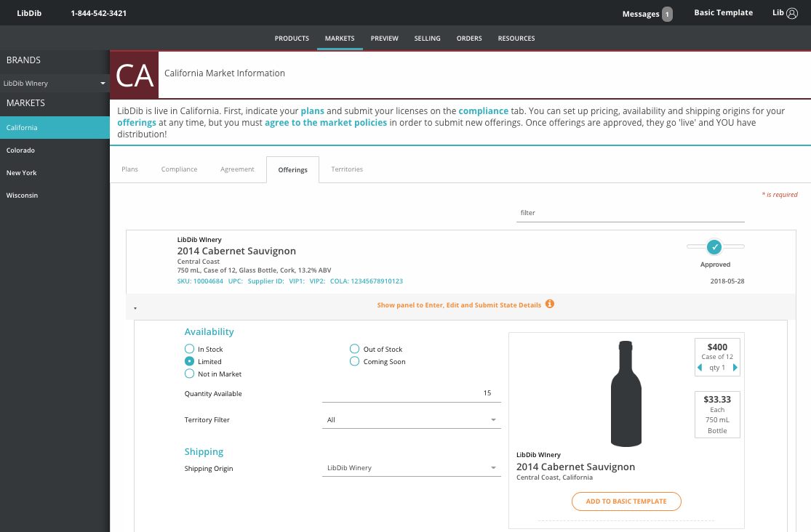
Task: Open the Territory Filter dropdown
Action: point(411,420)
